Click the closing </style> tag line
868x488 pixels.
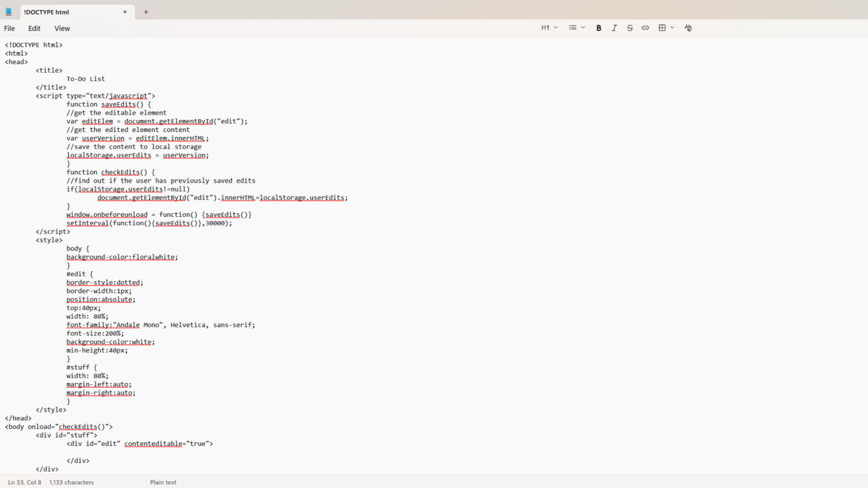(51, 410)
